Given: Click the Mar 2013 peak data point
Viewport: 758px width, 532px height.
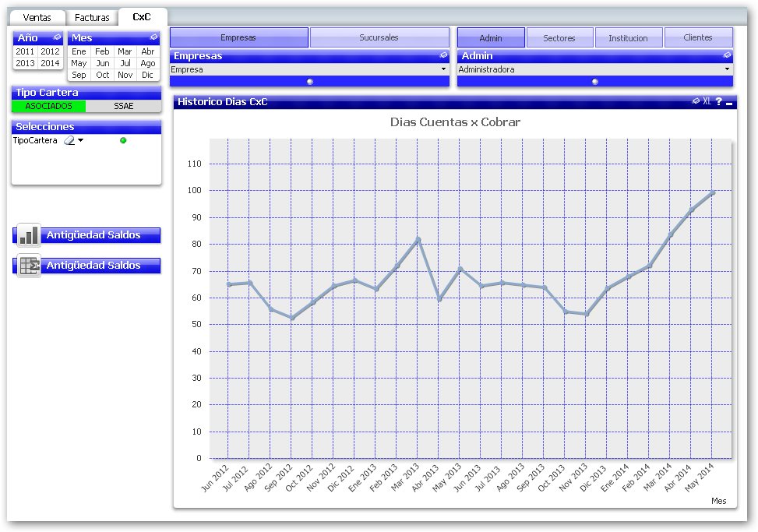Looking at the screenshot, I should pos(418,239).
